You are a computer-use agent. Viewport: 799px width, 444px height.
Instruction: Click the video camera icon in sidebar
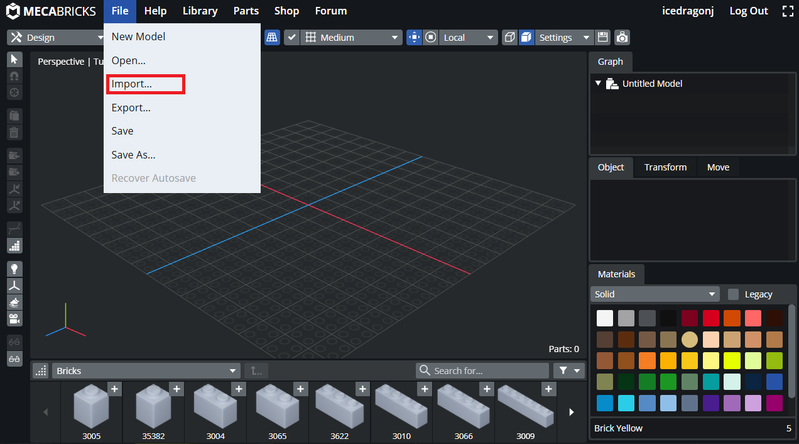(x=15, y=319)
